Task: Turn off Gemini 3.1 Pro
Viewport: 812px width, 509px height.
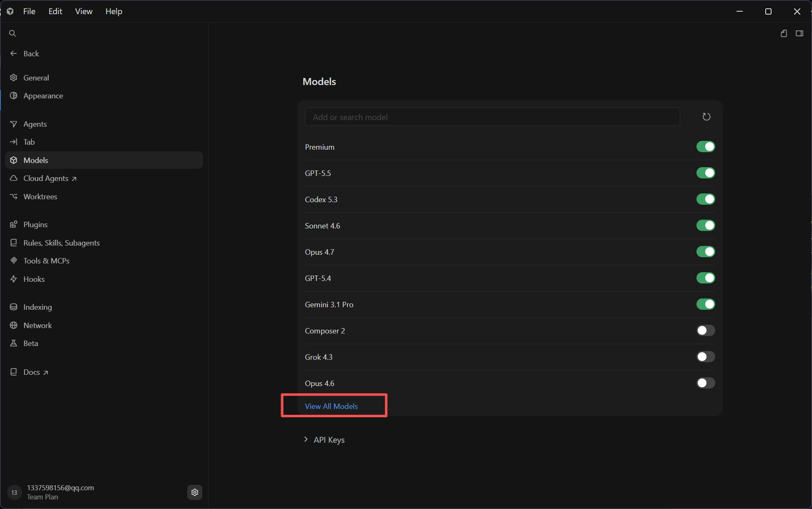Action: [x=706, y=304]
